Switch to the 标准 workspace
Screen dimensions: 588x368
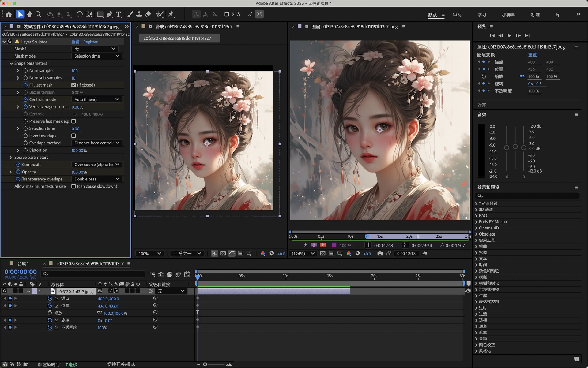pos(535,14)
